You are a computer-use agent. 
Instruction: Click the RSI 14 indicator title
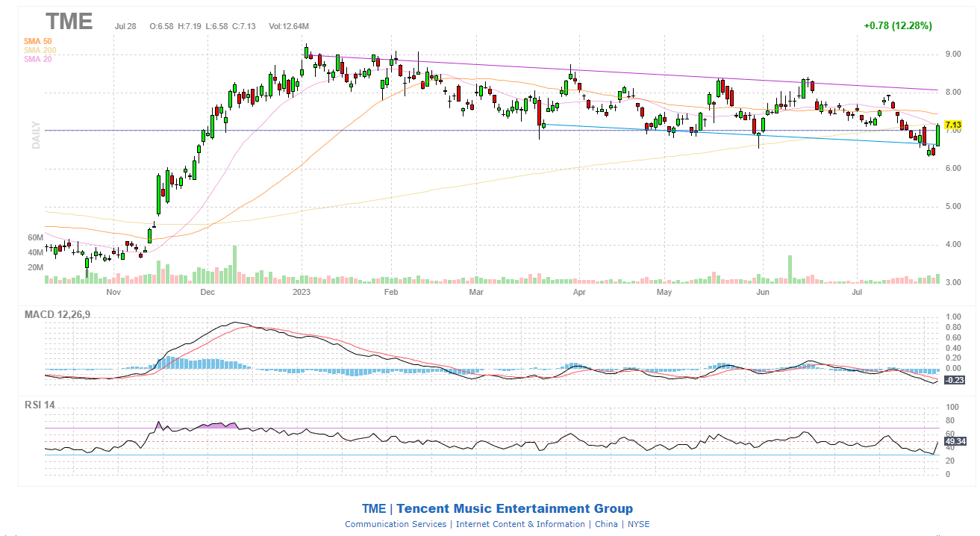coord(40,405)
